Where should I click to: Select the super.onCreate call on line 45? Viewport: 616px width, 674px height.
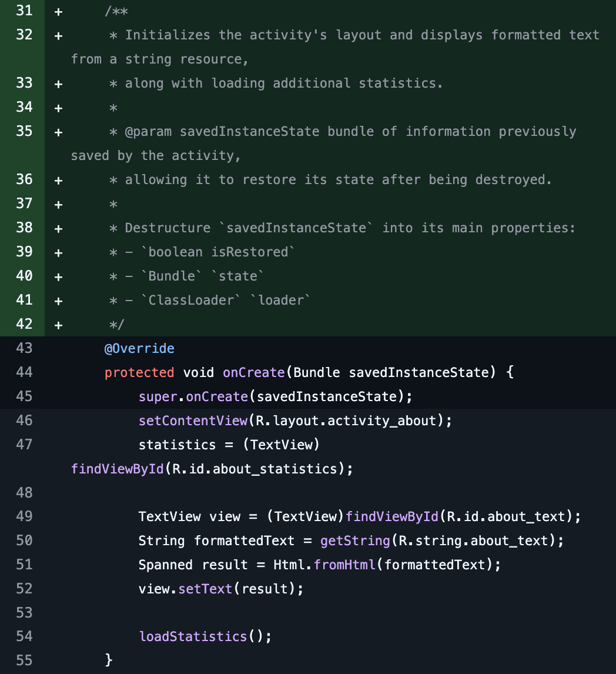tap(192, 396)
